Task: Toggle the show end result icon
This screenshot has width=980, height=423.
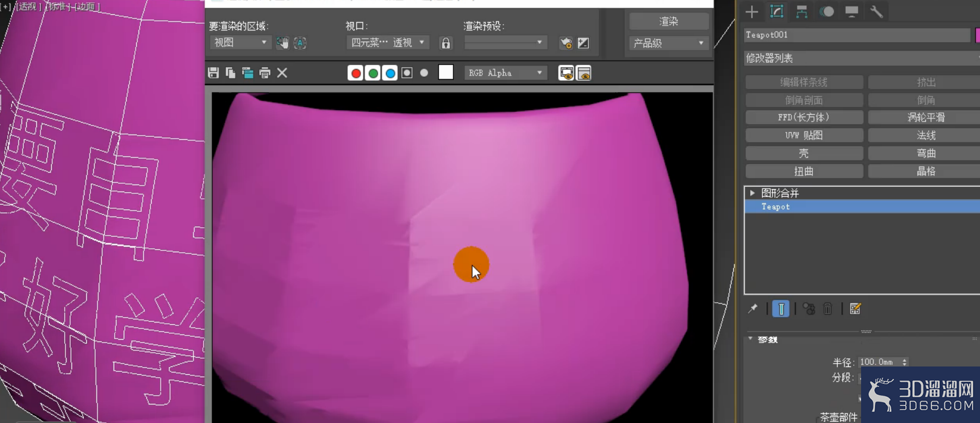Action: (781, 308)
